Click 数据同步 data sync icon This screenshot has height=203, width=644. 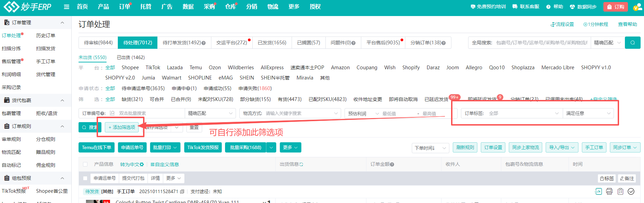coord(572,7)
